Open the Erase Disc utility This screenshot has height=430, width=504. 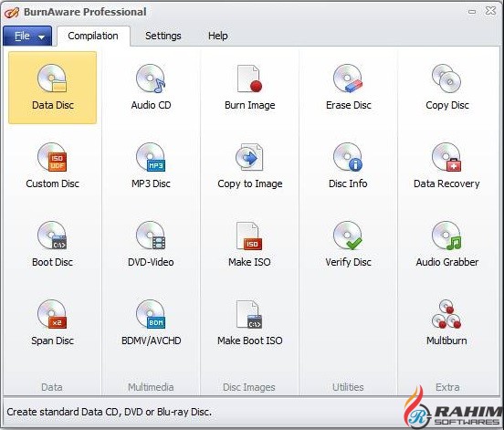tap(348, 88)
